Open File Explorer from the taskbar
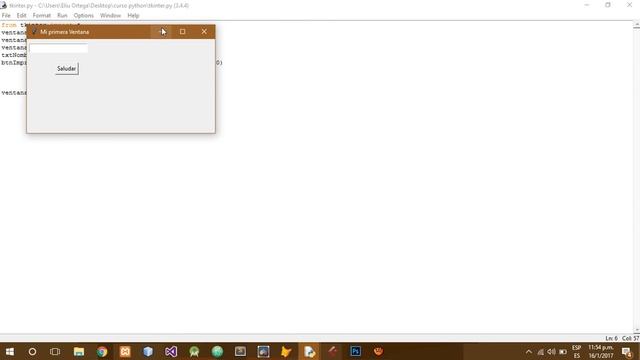Viewport: 640px width, 360px height. (x=79, y=351)
